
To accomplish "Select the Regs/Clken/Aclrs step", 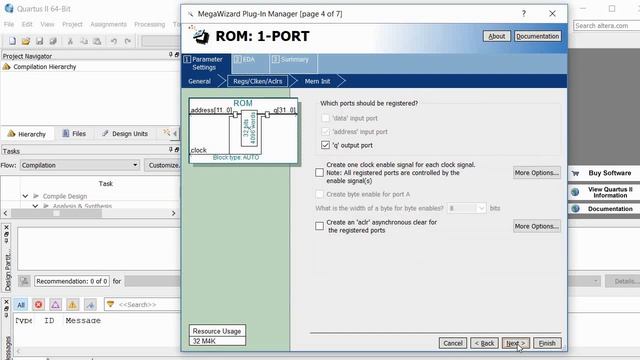I will (258, 81).
